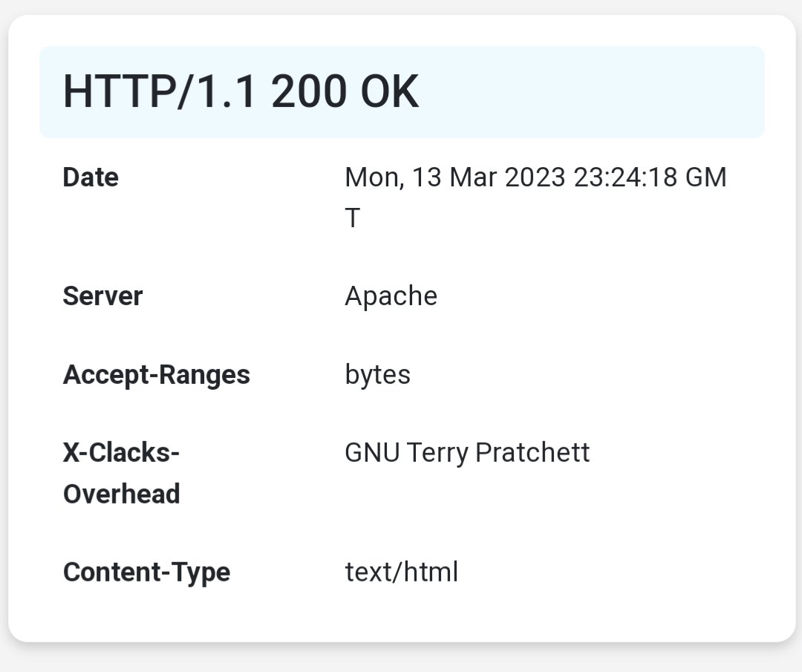Viewport: 802px width, 672px height.
Task: Select the GNU Terry Pratchett value
Action: click(x=468, y=453)
